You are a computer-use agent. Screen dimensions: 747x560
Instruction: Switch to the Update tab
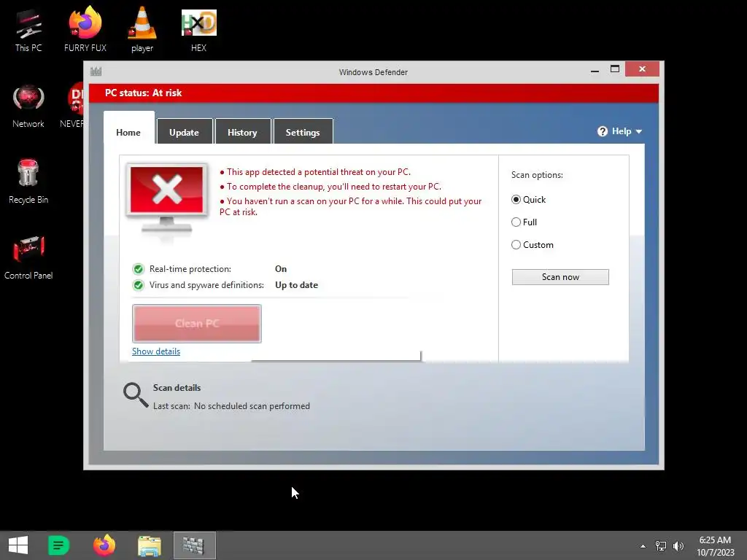coord(185,131)
